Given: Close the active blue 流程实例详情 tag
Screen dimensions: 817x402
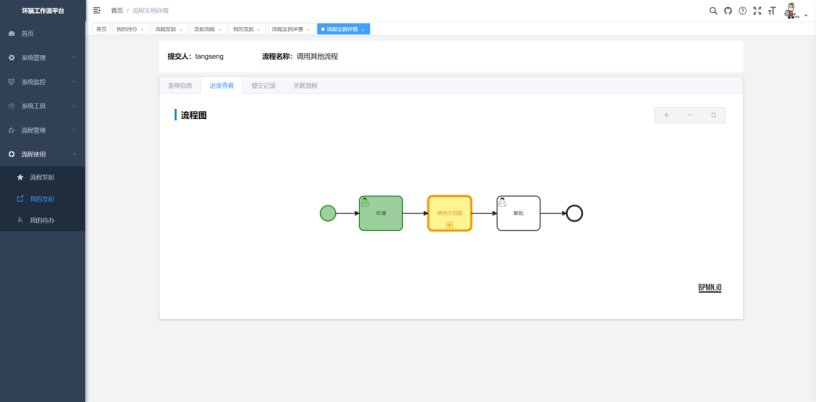Looking at the screenshot, I should click(x=363, y=30).
